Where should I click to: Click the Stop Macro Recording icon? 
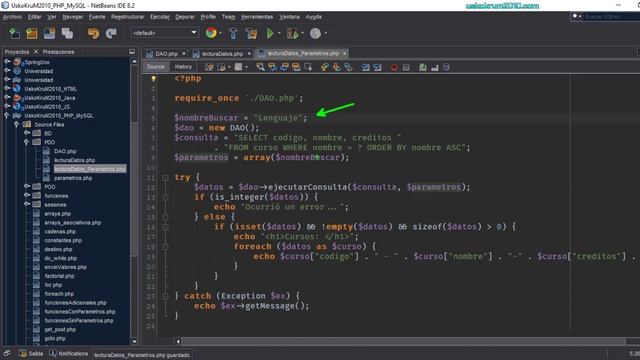406,67
